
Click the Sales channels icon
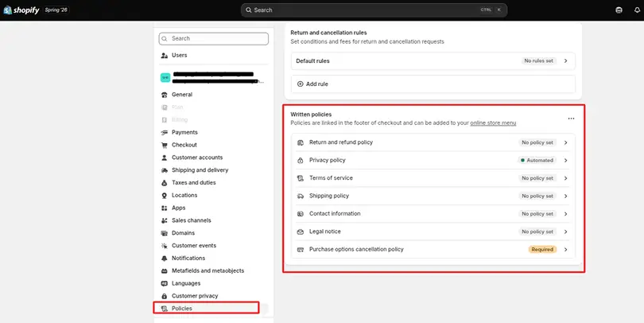[165, 220]
